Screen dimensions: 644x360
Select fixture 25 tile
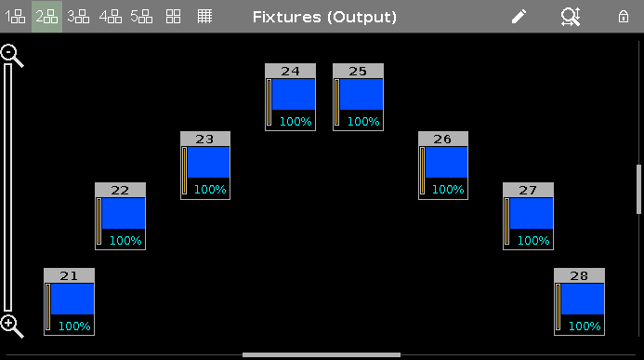(x=358, y=97)
